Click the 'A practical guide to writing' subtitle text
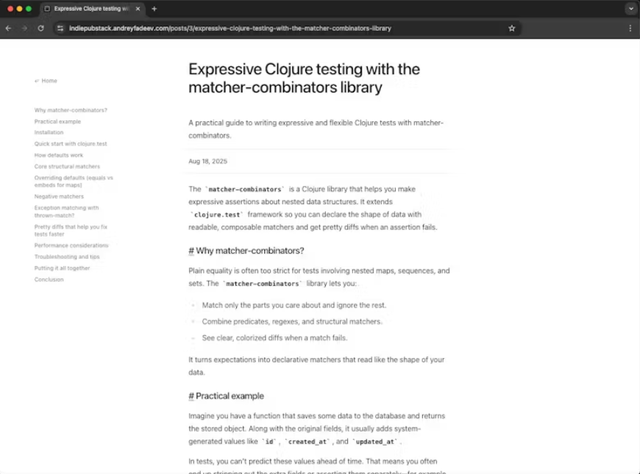 pyautogui.click(x=316, y=129)
